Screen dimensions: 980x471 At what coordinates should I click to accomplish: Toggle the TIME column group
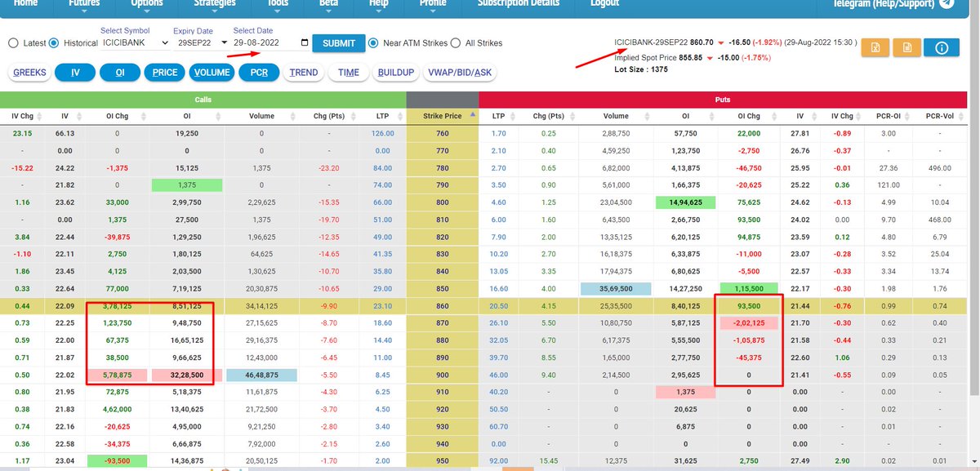[x=348, y=73]
